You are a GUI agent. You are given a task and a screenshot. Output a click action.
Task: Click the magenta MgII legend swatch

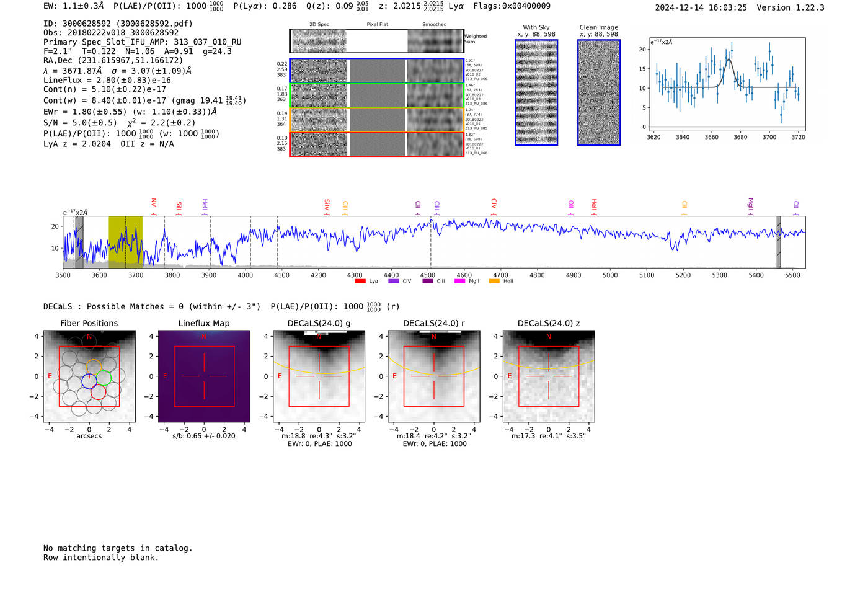[x=459, y=282]
